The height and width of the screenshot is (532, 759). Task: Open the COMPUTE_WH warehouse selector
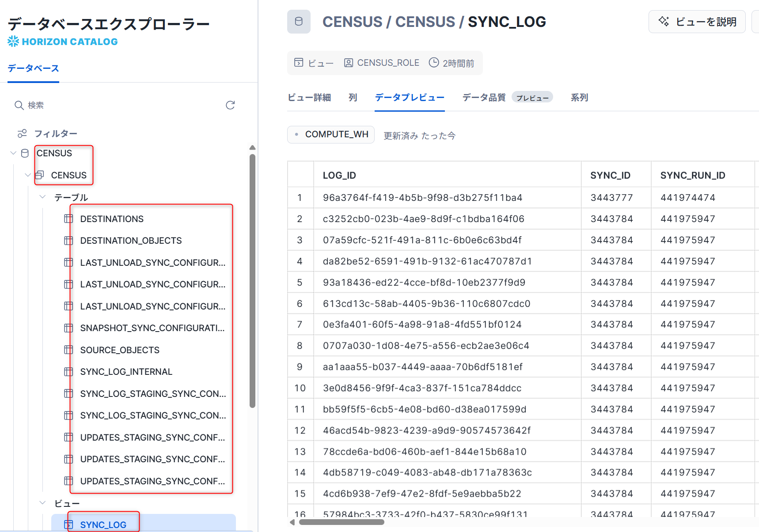tap(331, 135)
